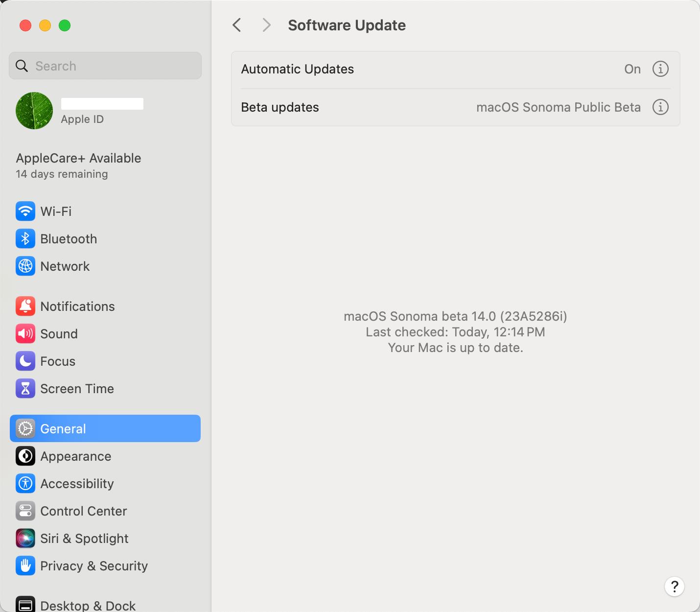Image resolution: width=700 pixels, height=612 pixels.
Task: Select Accessibility label in sidebar
Action: [77, 484]
